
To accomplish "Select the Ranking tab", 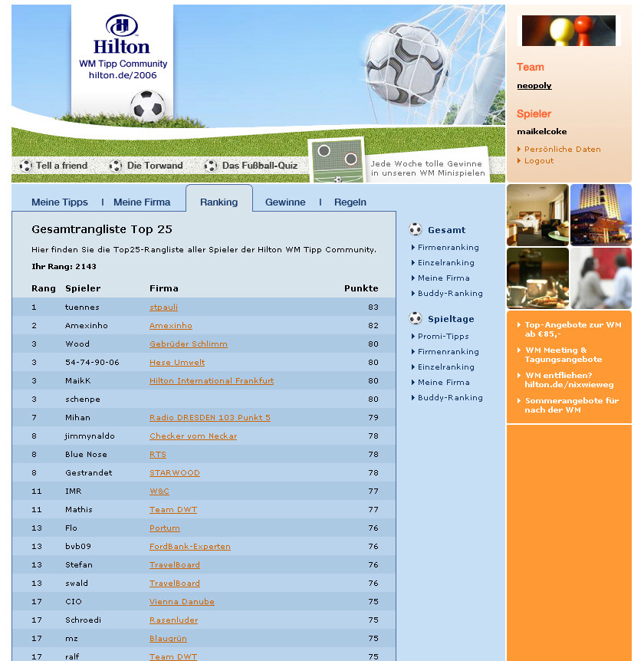I will (x=219, y=202).
